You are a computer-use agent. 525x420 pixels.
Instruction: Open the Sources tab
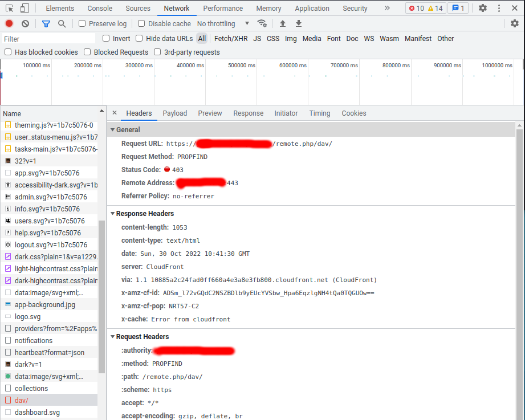[x=138, y=9]
